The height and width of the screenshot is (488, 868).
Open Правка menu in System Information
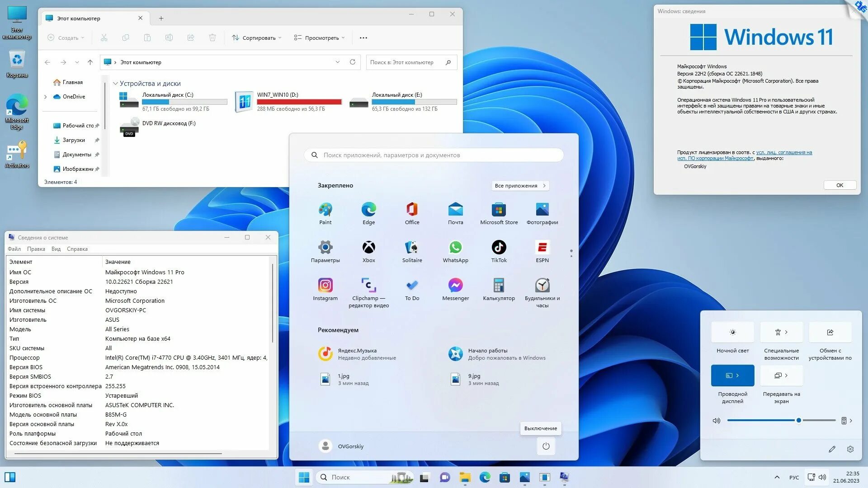point(36,249)
